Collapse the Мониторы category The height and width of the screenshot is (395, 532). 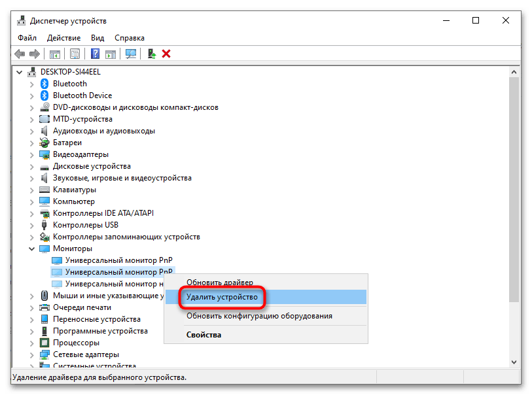click(x=31, y=249)
